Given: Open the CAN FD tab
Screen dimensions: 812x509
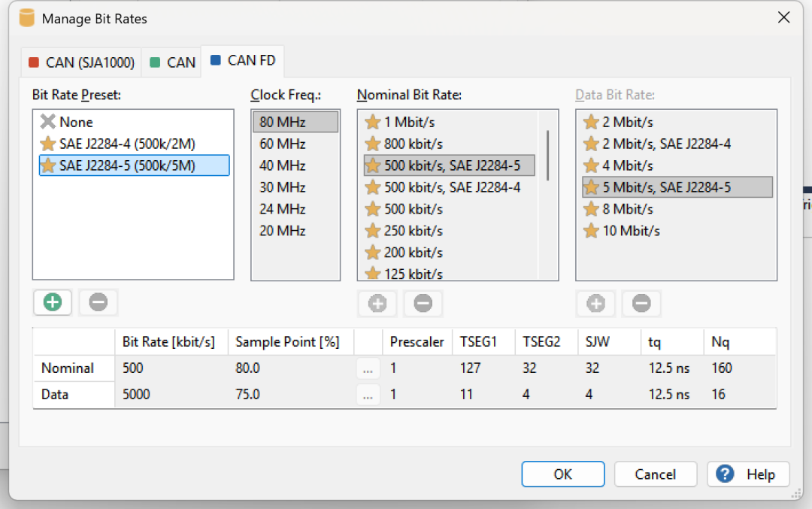Looking at the screenshot, I should pyautogui.click(x=243, y=61).
